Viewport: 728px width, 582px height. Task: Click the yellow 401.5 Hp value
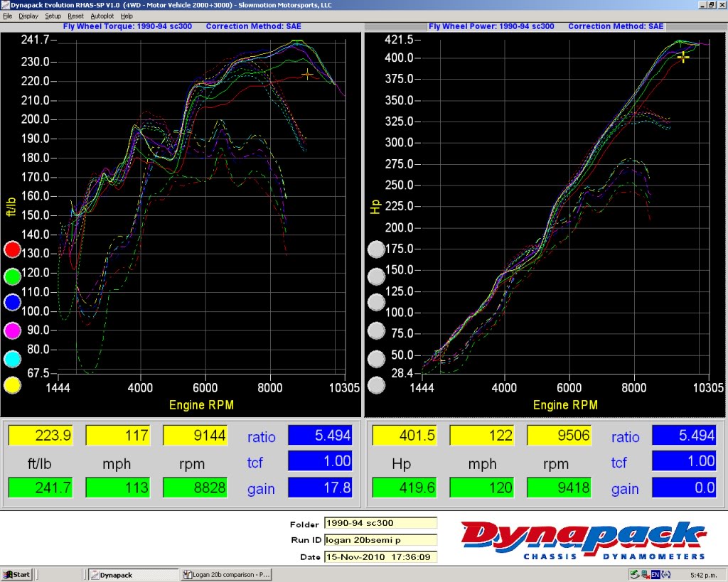[x=405, y=436]
